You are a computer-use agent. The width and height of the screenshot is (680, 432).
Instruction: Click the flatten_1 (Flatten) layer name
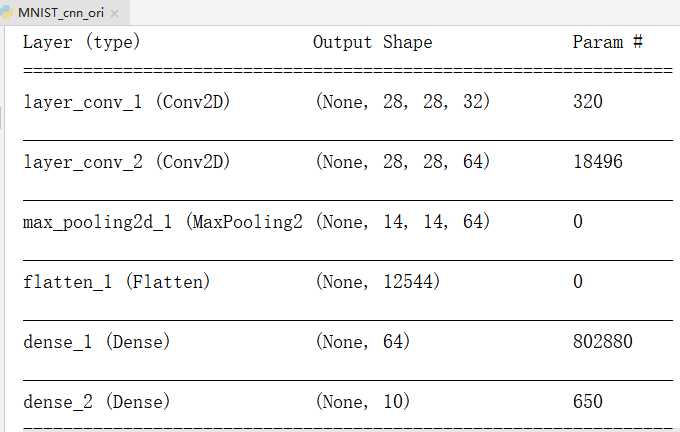pyautogui.click(x=117, y=282)
